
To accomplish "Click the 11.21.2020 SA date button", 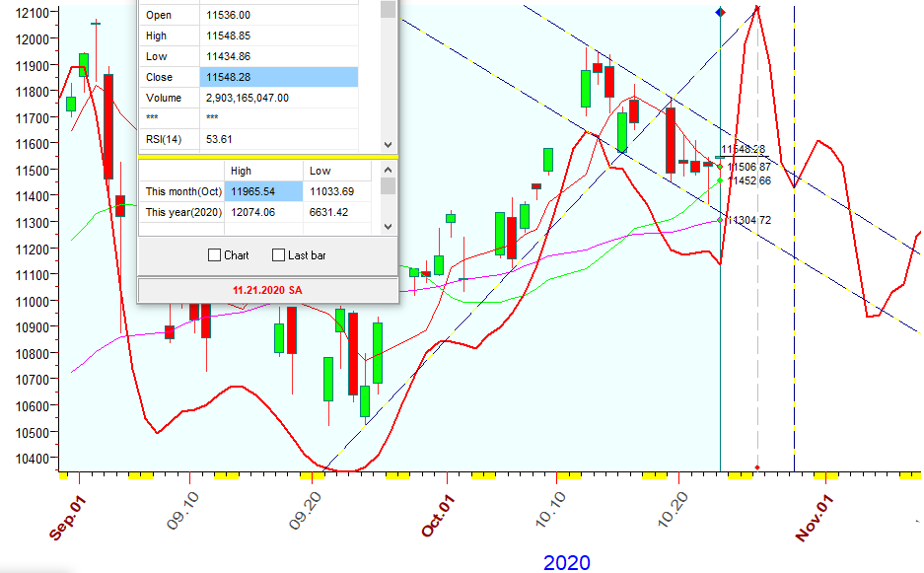I will pyautogui.click(x=267, y=291).
